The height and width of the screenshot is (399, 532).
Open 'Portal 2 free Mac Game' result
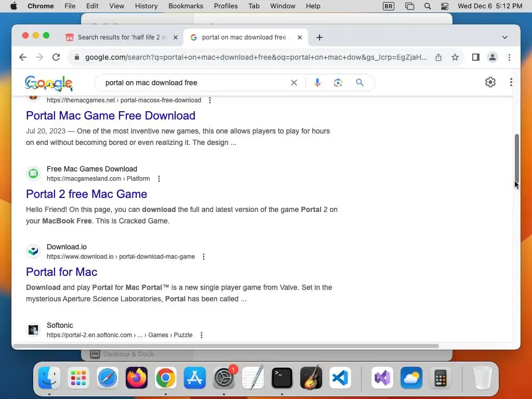pos(87,194)
